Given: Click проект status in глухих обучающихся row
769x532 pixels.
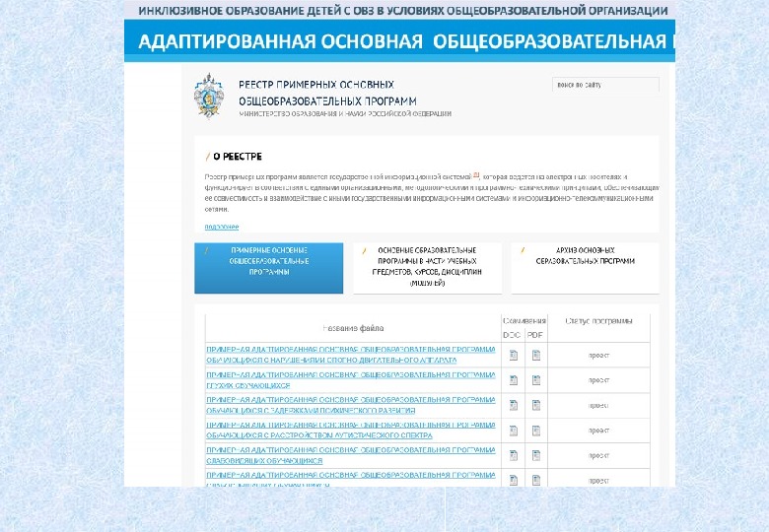Looking at the screenshot, I should 598,380.
